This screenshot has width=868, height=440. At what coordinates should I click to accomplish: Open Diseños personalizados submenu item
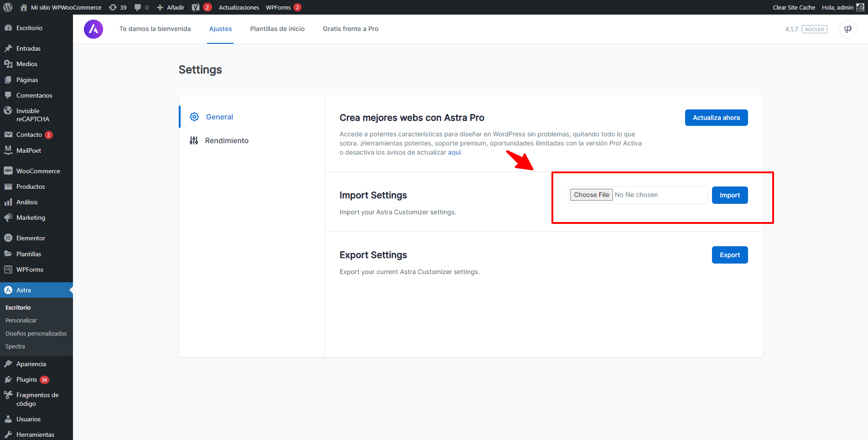(36, 333)
